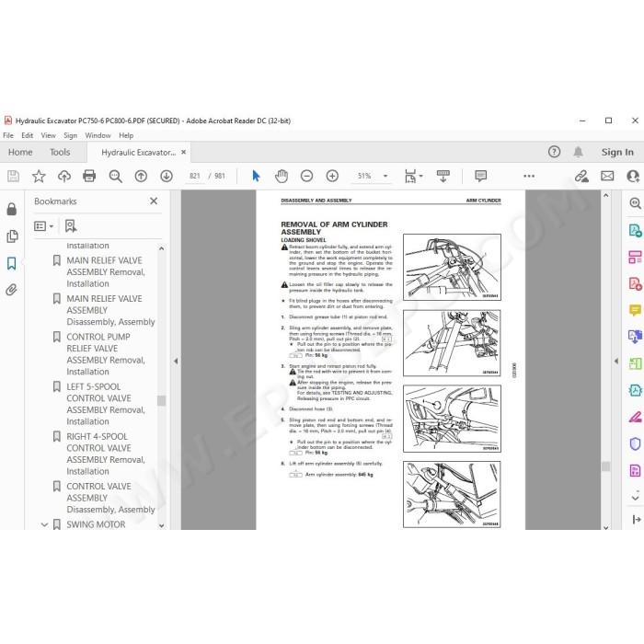Go to next page arrow
644x644 pixels.
click(167, 177)
